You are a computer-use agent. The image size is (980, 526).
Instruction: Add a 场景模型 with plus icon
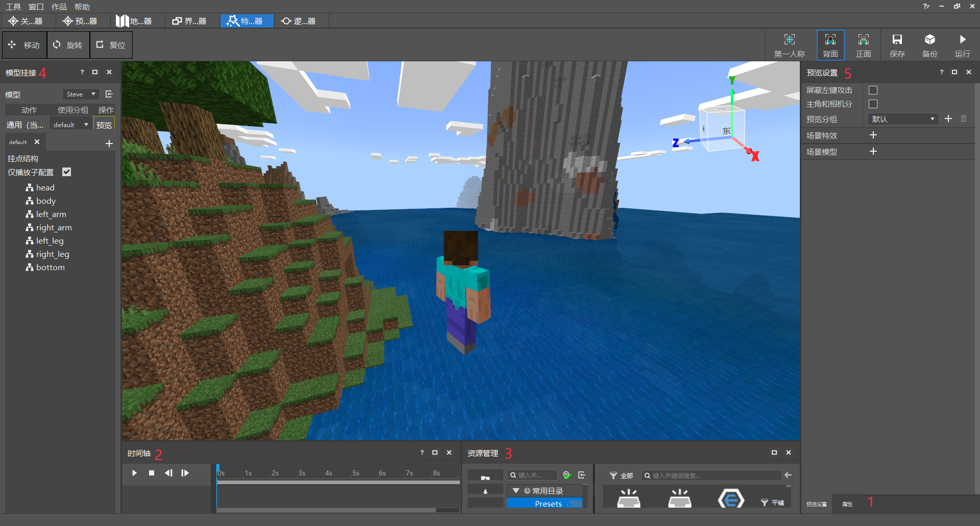point(873,151)
